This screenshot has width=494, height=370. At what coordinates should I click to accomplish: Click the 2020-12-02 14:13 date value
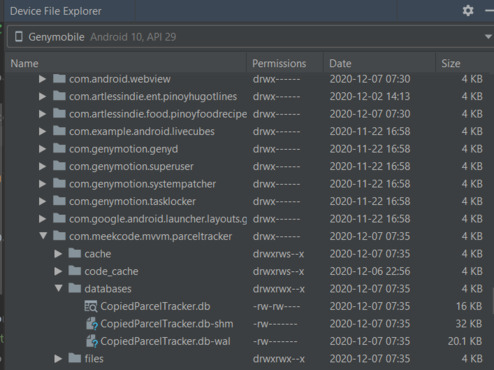coord(370,96)
